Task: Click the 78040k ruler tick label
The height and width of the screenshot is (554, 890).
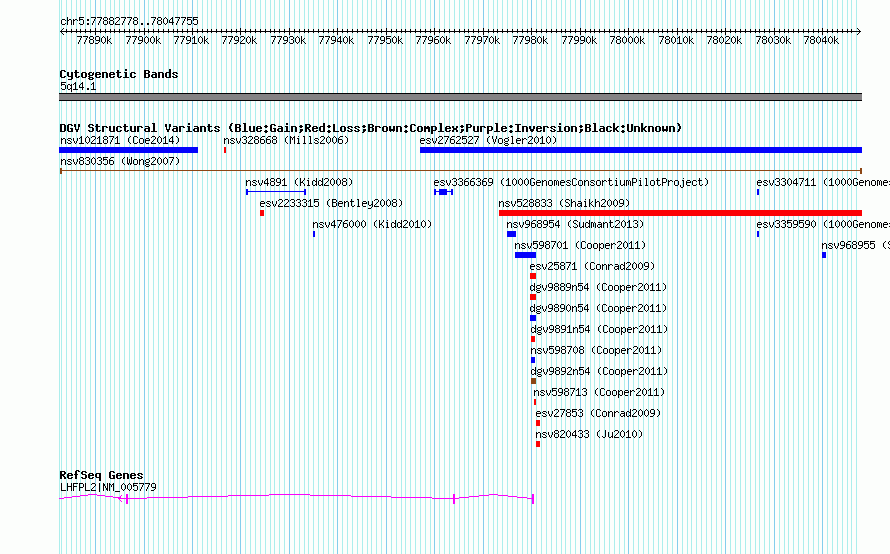Action: pyautogui.click(x=821, y=40)
